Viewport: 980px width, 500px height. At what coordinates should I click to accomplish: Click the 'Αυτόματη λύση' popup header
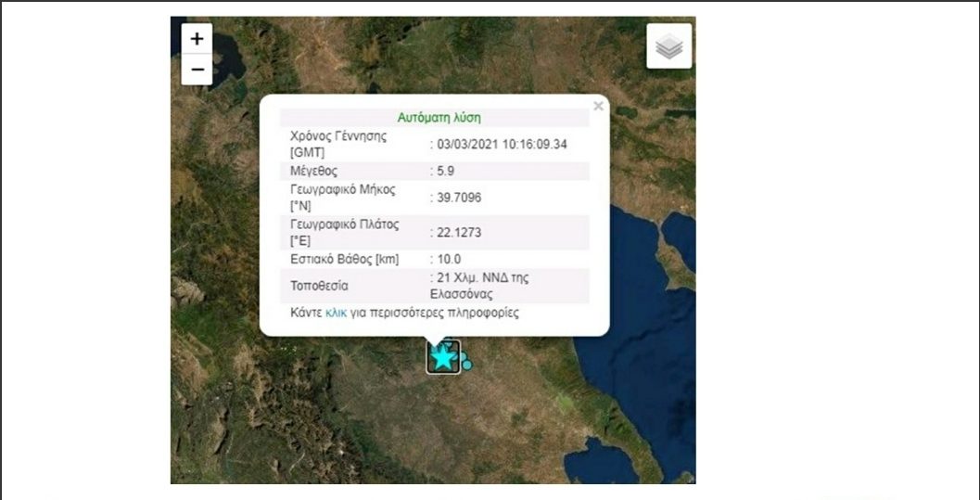click(x=439, y=118)
